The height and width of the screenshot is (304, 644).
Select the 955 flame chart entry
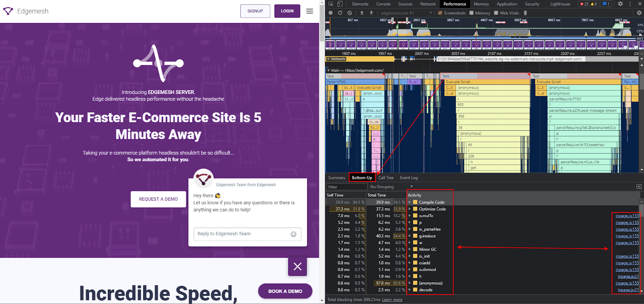click(493, 105)
